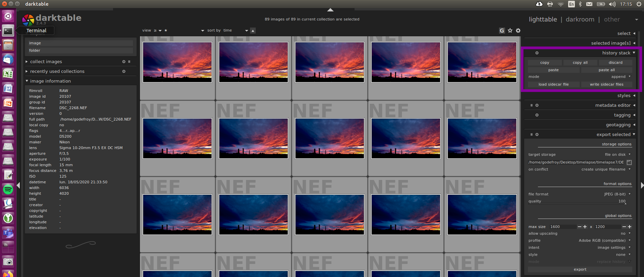Open metadata editor presets menu icon
Screen dimensions: 644x277
tap(532, 105)
